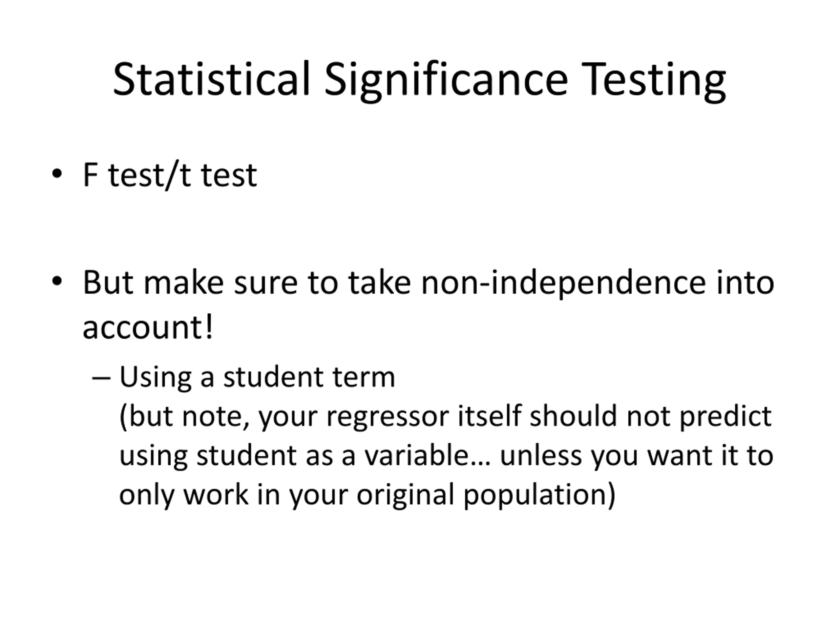Click the word "account!"
The width and height of the screenshot is (840, 630).
click(x=148, y=327)
